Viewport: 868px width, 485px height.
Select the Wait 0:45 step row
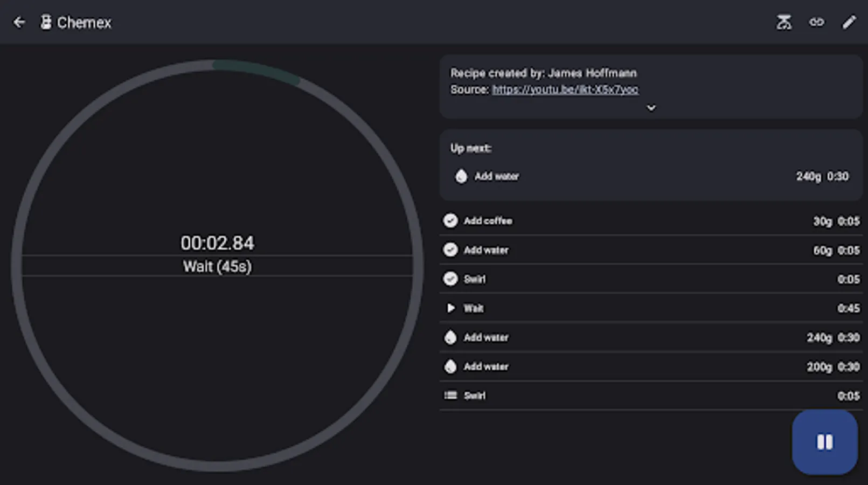(x=651, y=308)
